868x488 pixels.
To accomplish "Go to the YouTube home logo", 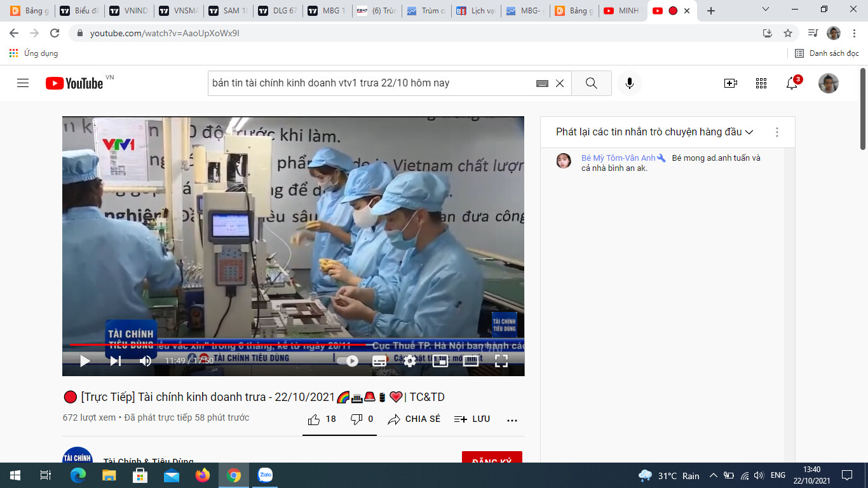I will [x=74, y=83].
